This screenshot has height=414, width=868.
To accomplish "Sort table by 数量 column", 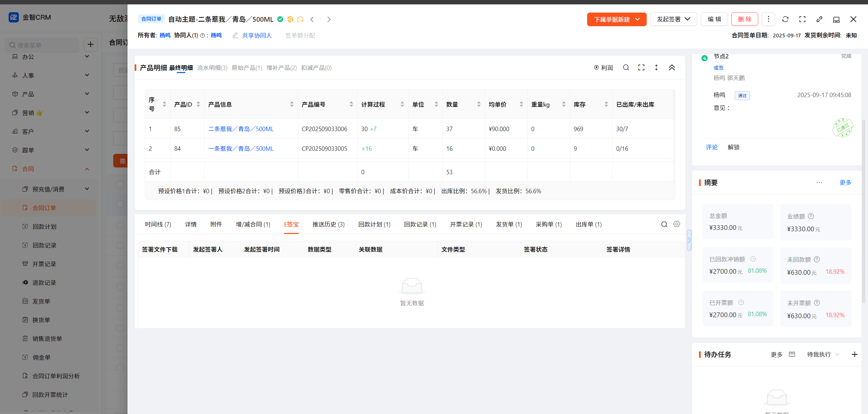I will [x=478, y=104].
